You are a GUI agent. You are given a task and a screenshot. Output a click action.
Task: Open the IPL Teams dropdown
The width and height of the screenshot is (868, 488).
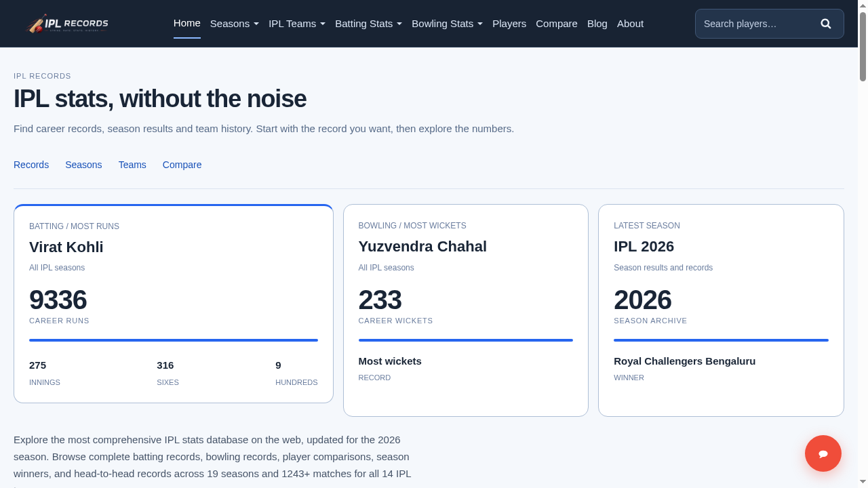coord(297,24)
